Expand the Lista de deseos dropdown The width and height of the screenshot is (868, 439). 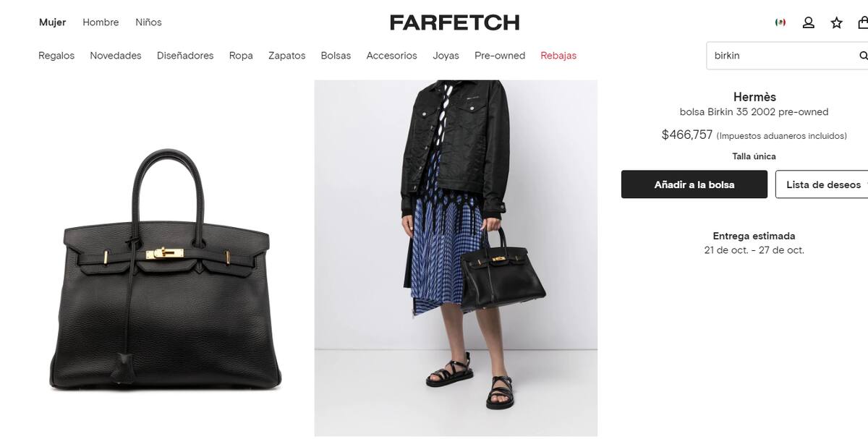point(823,184)
